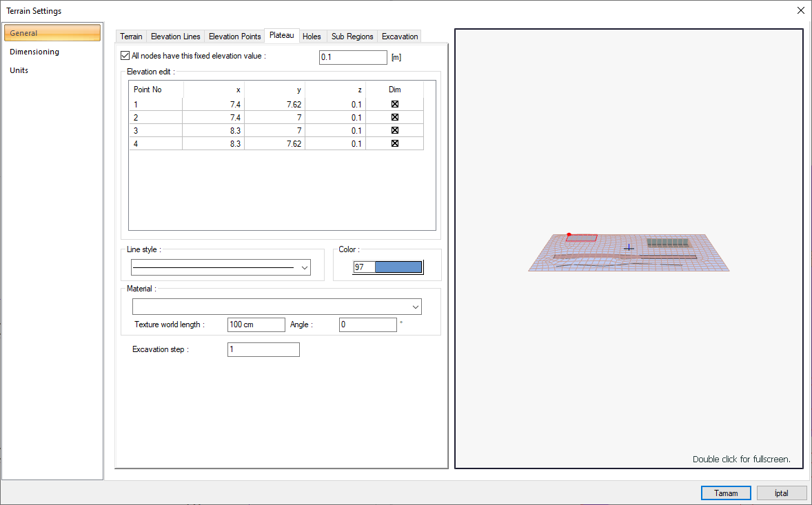
Task: Toggle Dim checkbox for point 1
Action: (395, 104)
